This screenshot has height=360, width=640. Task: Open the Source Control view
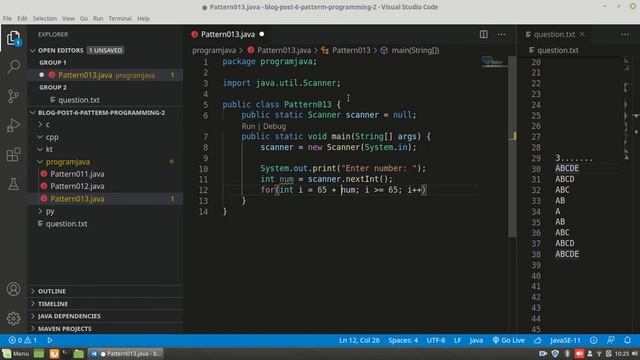[13, 96]
